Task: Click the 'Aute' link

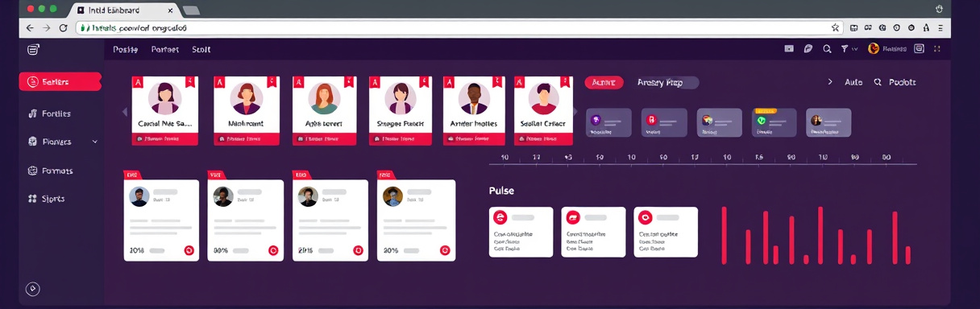Action: point(853,82)
